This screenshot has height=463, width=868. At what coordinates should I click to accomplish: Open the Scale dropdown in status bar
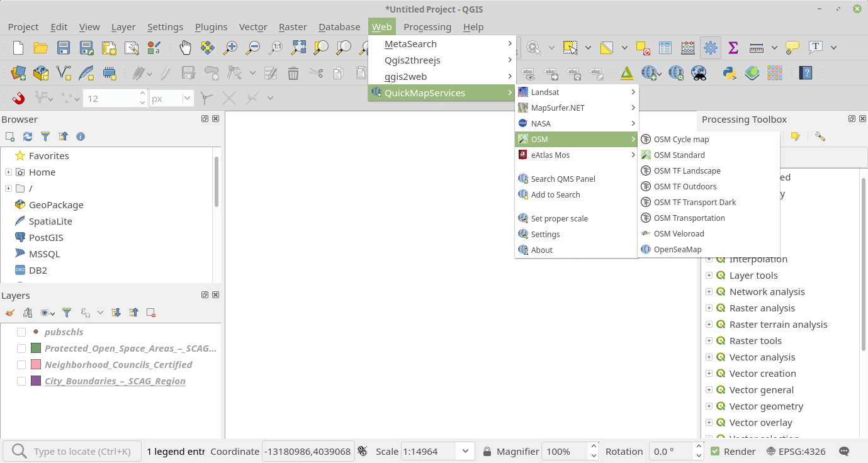pos(465,451)
